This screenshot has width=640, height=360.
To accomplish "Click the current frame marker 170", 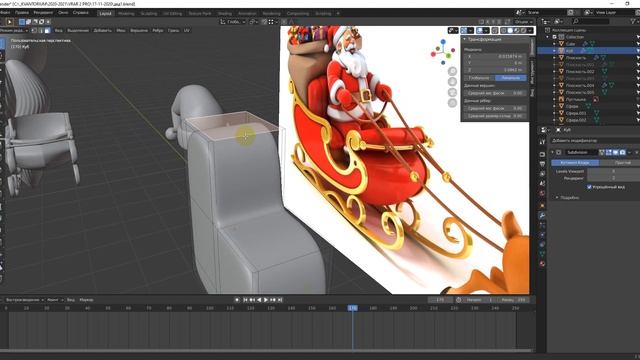I will click(353, 308).
